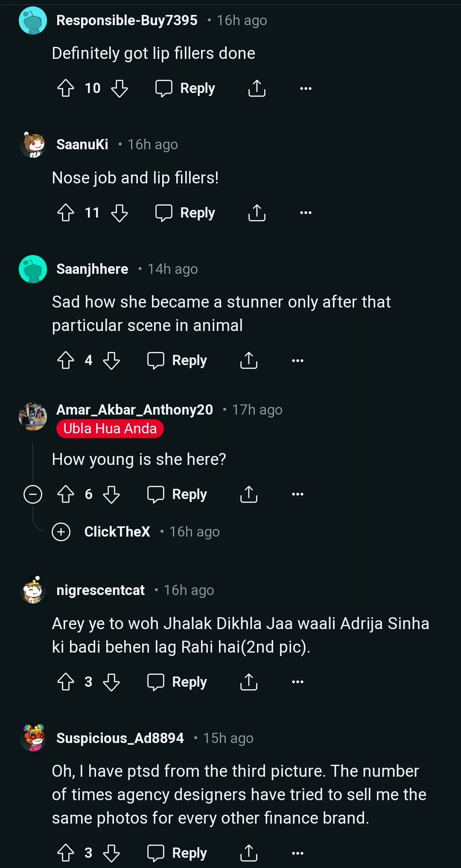
Task: Tap the Ubla Hua Anda flair
Action: pos(110,429)
